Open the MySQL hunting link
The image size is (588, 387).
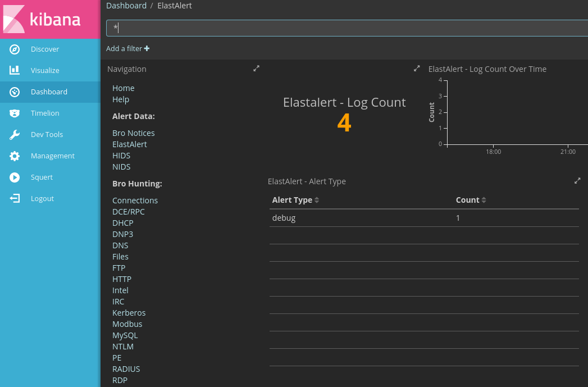click(x=125, y=336)
